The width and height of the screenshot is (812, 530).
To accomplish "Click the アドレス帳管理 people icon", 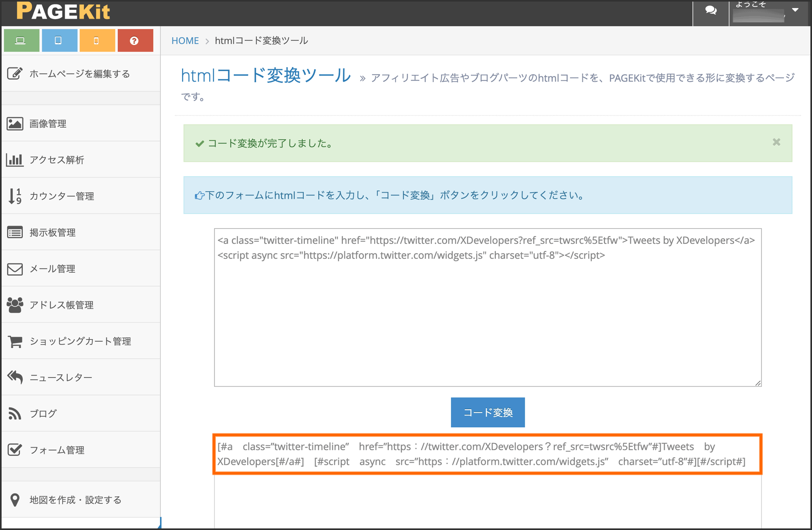I will [15, 305].
